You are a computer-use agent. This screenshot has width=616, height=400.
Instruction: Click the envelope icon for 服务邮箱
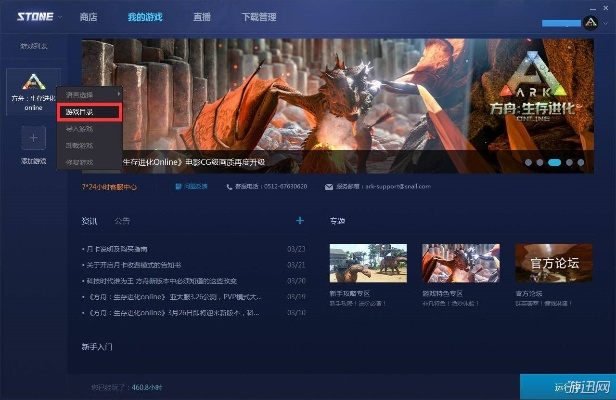[x=329, y=187]
